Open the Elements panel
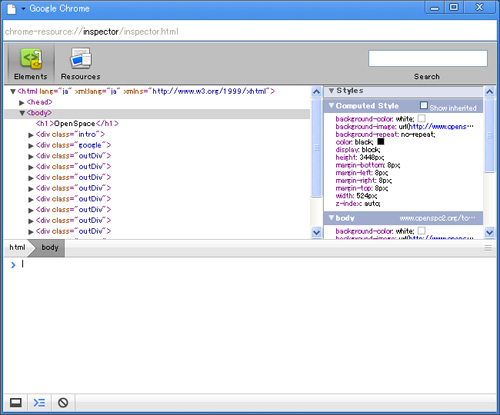This screenshot has height=415, width=500. [31, 64]
